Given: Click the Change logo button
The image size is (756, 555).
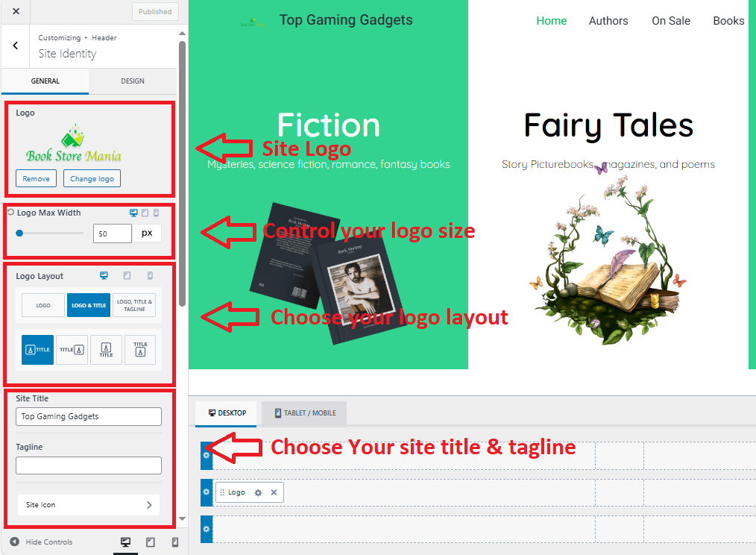Looking at the screenshot, I should (92, 178).
